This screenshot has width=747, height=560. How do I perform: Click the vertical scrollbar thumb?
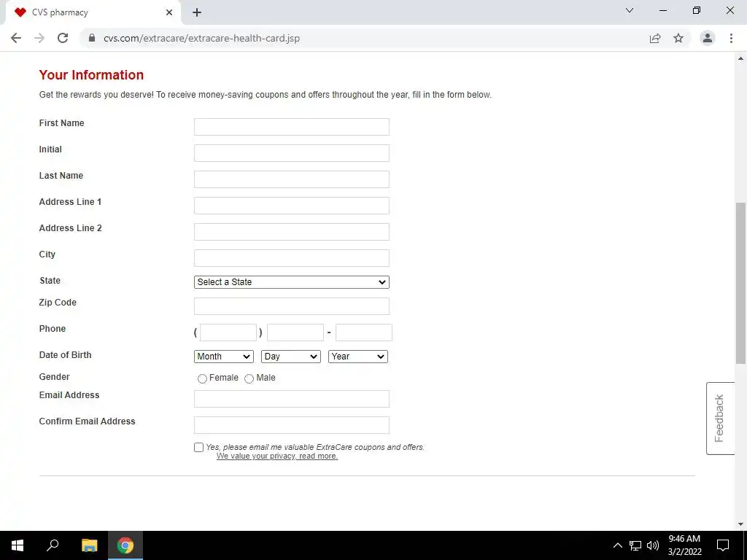[x=741, y=284]
